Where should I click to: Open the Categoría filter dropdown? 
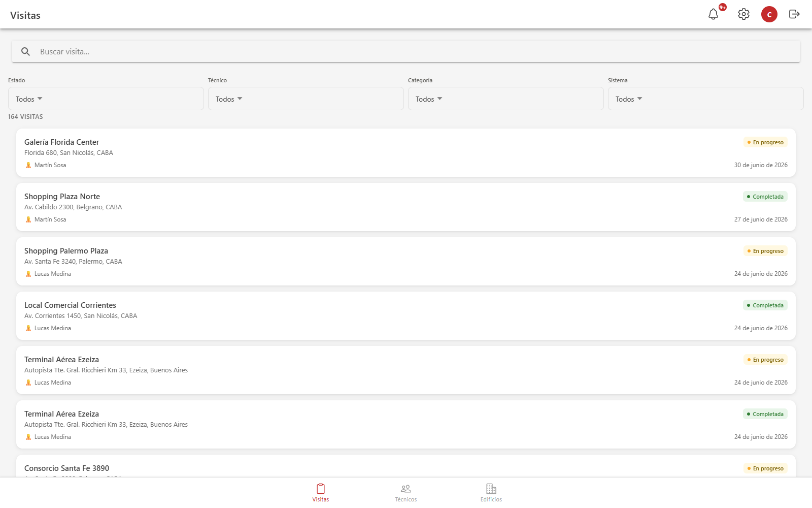click(506, 99)
